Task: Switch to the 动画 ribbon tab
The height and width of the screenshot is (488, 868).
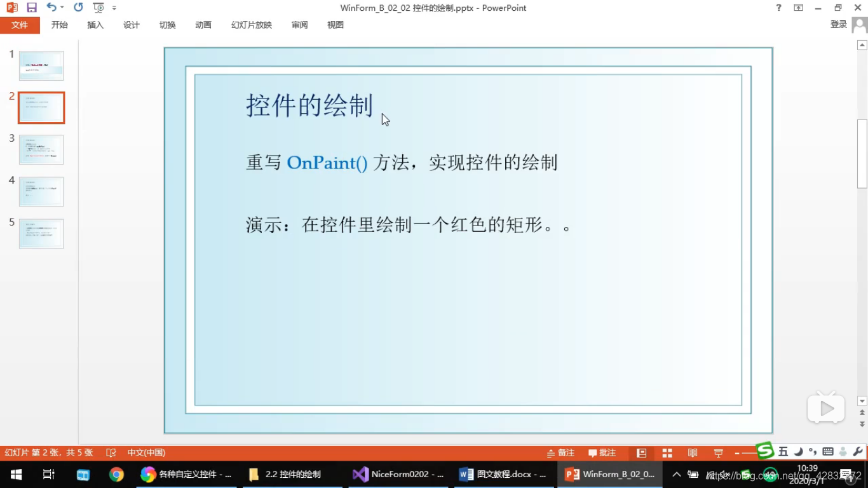Action: [203, 25]
